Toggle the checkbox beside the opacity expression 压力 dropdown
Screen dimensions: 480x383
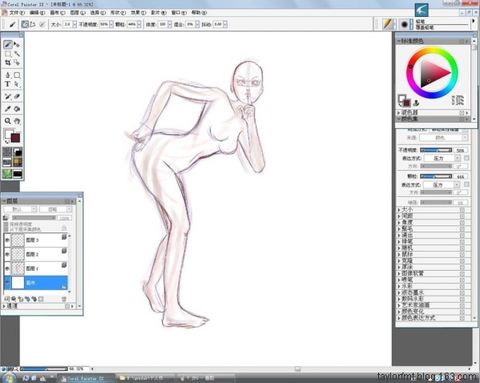466,158
